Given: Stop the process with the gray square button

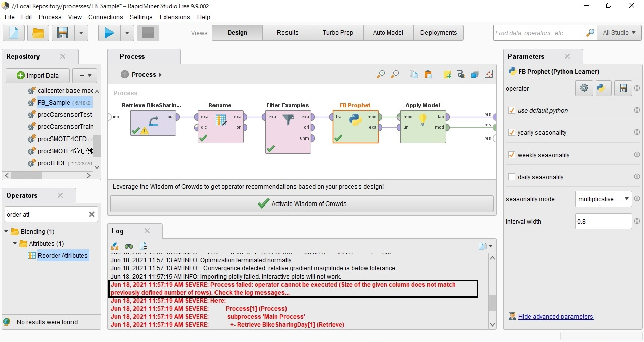Looking at the screenshot, I should (148, 33).
